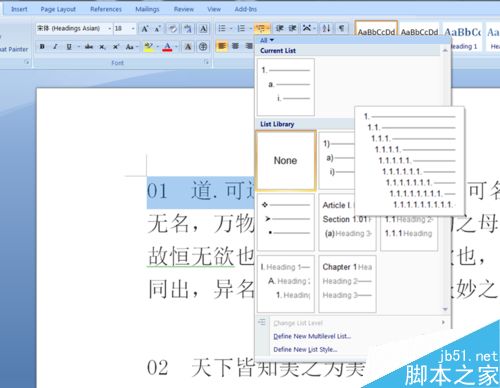This screenshot has height=388, width=500.
Task: Toggle Strikethrough formatting
Action: pos(89,47)
